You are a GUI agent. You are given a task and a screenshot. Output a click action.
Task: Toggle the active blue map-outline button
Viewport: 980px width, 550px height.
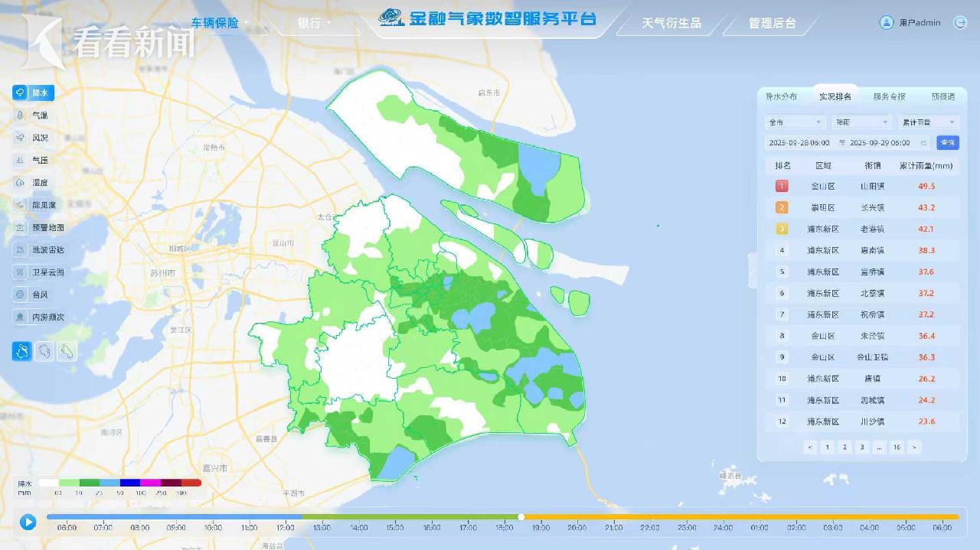coord(22,351)
